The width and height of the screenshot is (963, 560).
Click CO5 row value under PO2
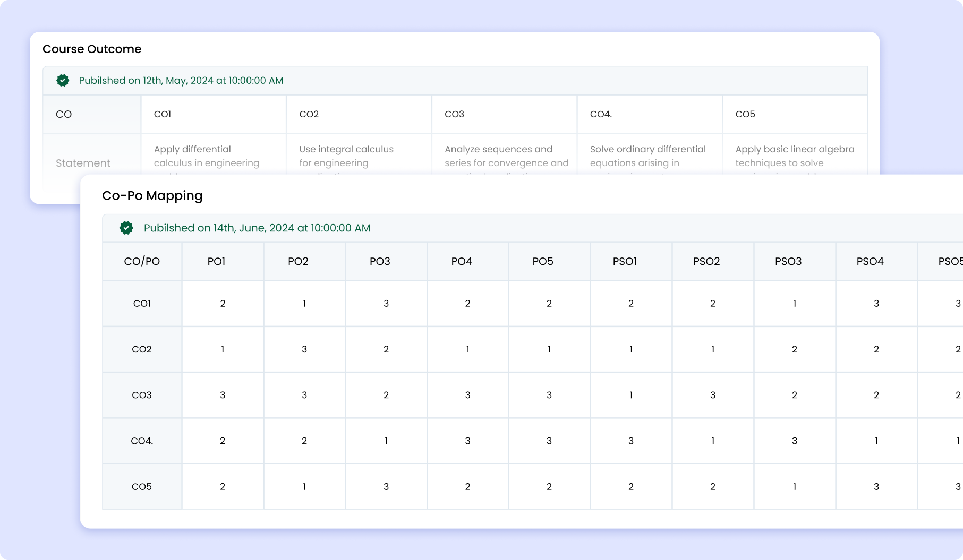click(304, 487)
